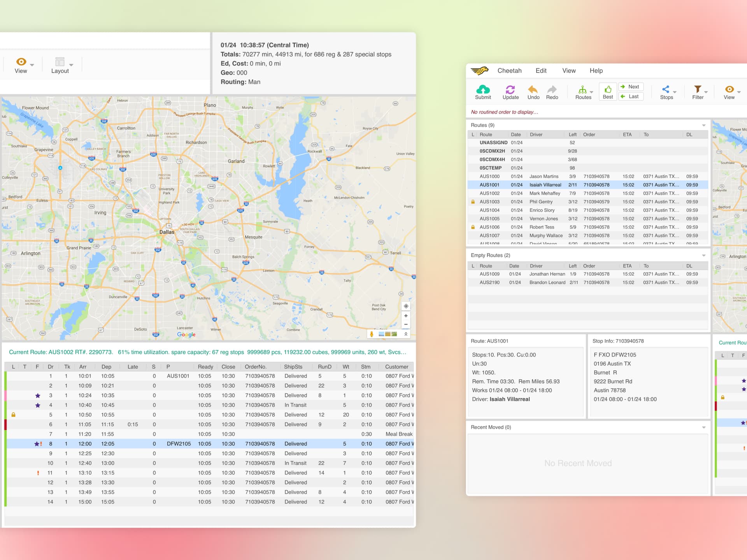
Task: Click lock icon on AUS1003 route row
Action: pyautogui.click(x=473, y=202)
